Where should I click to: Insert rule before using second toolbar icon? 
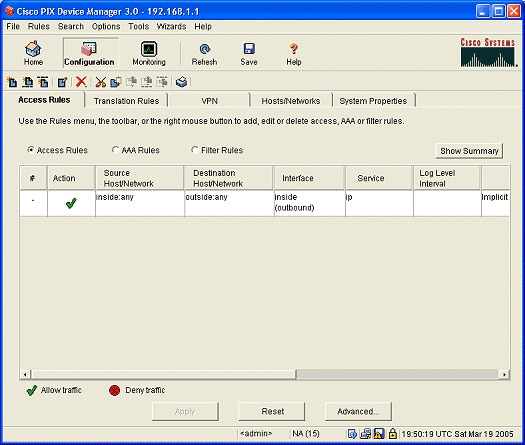27,82
